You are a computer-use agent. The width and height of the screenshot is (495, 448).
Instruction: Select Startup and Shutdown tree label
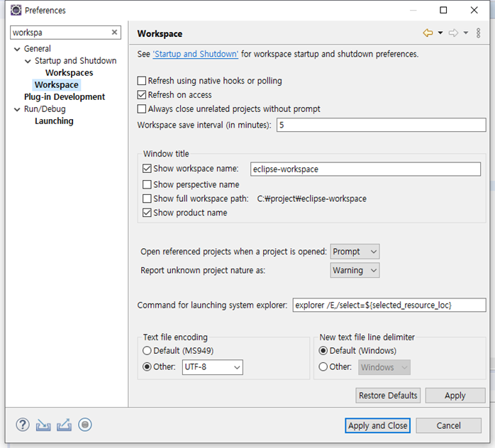(x=75, y=60)
